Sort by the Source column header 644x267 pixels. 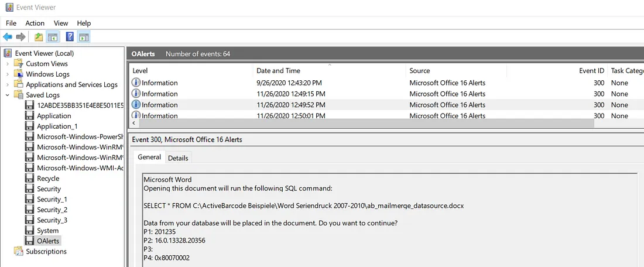[x=456, y=71]
